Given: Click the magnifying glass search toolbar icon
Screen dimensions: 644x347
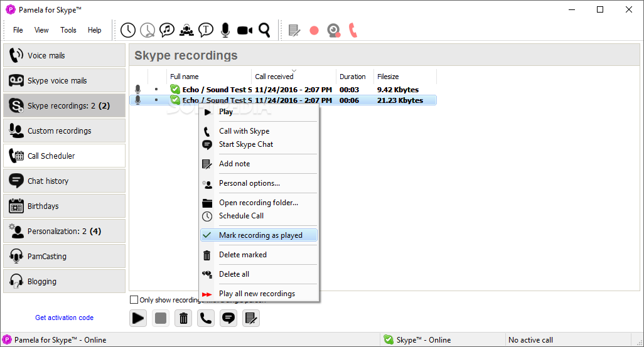Looking at the screenshot, I should (x=264, y=30).
